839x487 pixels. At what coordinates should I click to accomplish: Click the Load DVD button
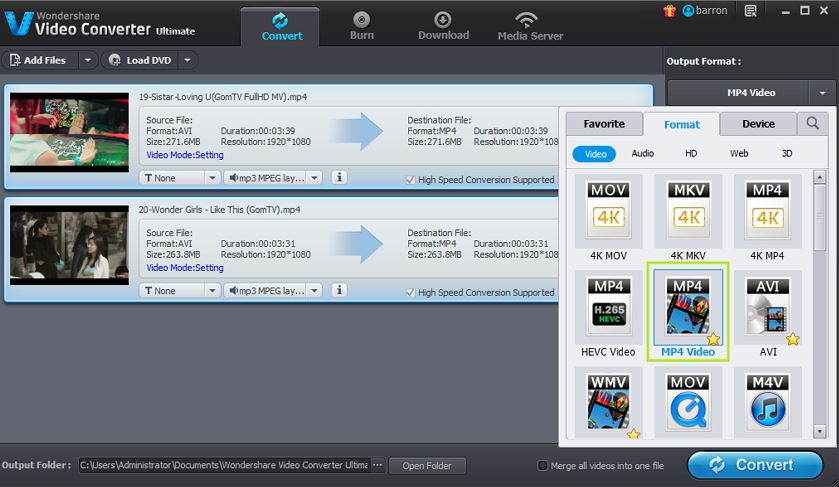[141, 60]
